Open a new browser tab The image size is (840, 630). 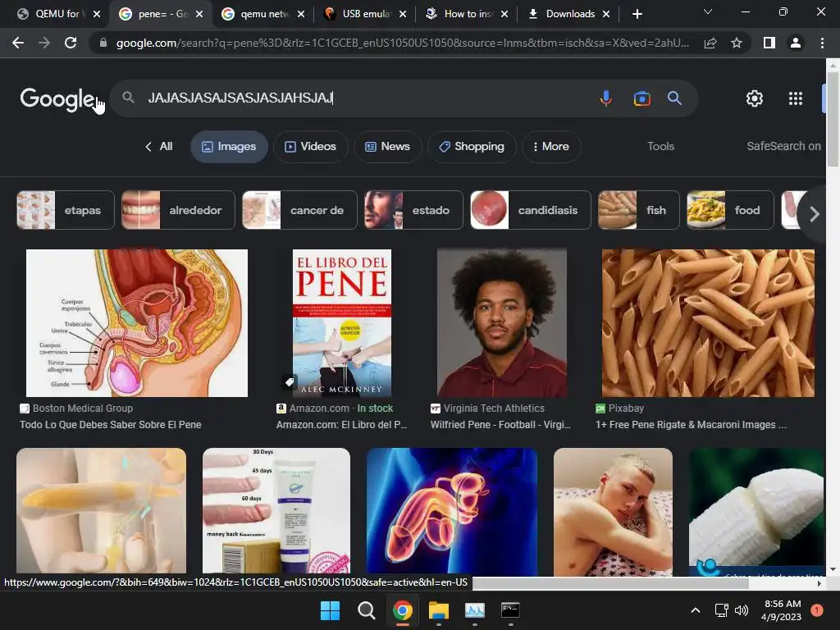637,14
